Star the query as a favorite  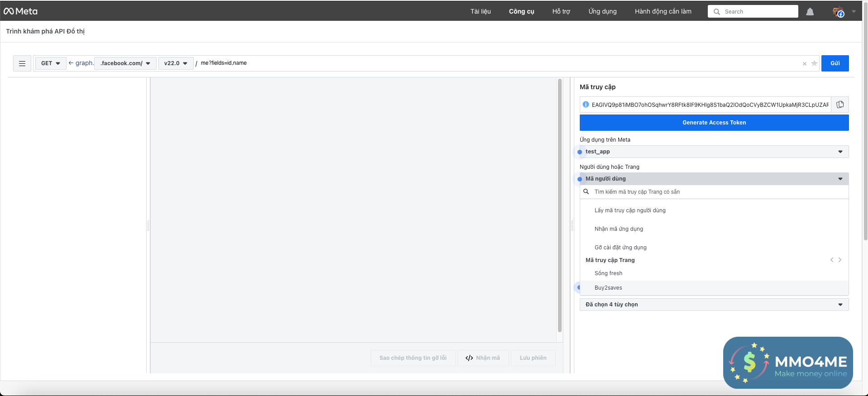[x=814, y=63]
